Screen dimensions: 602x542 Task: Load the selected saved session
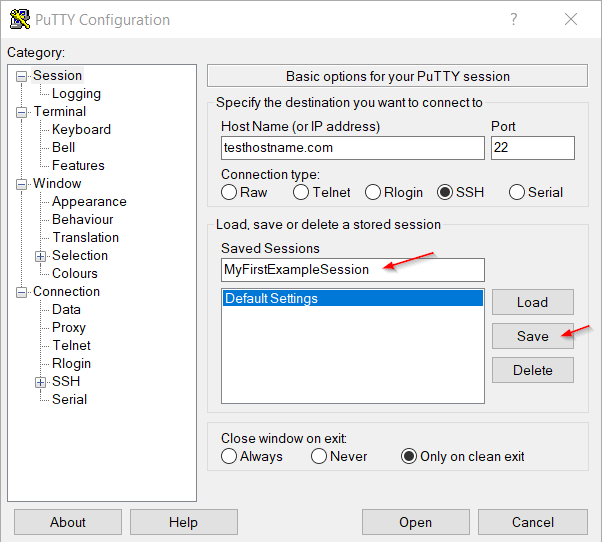(532, 302)
